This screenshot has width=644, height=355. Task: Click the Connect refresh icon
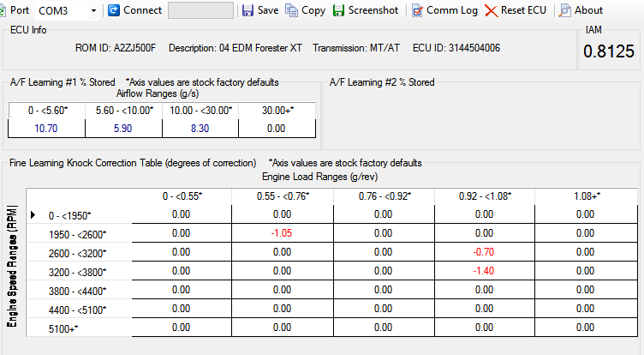pos(114,10)
